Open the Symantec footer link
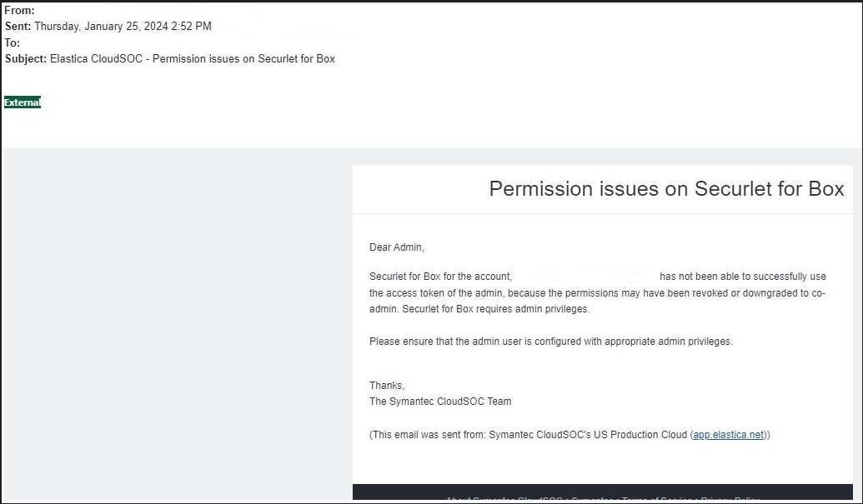 point(592,500)
